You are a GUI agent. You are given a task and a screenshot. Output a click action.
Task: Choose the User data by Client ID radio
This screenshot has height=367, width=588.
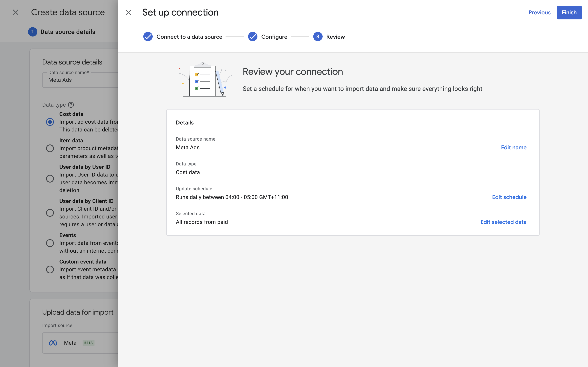click(x=50, y=213)
